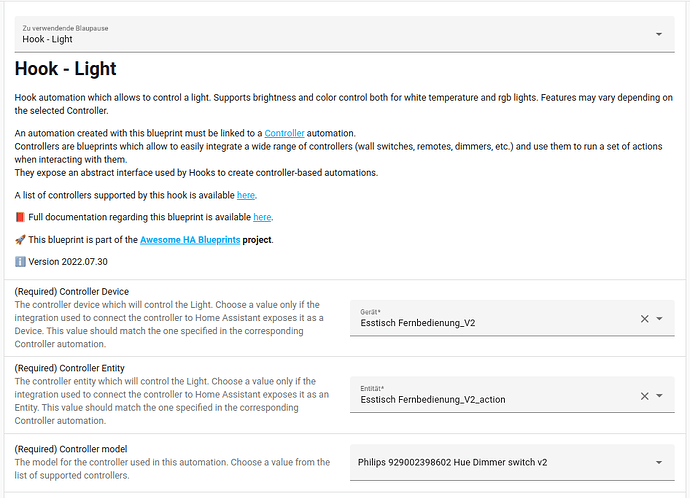The height and width of the screenshot is (498, 690).
Task: Expand the Gerät device dropdown arrow
Action: pyautogui.click(x=660, y=319)
